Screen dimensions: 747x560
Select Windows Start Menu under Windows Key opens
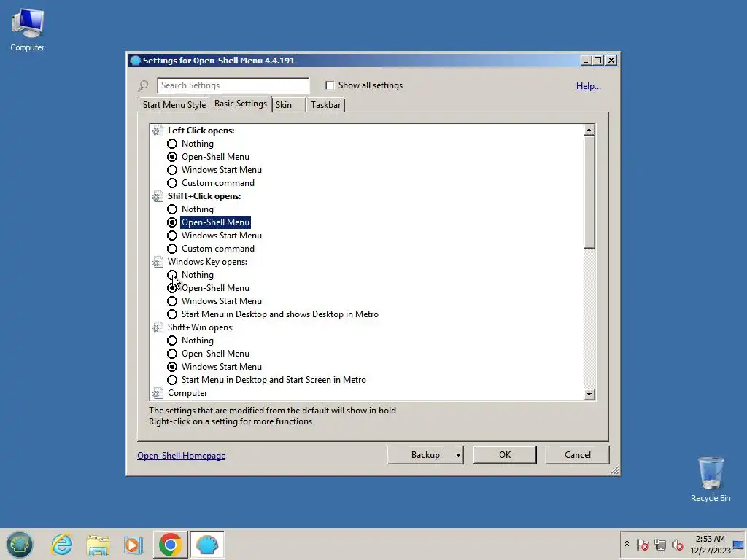[172, 301]
